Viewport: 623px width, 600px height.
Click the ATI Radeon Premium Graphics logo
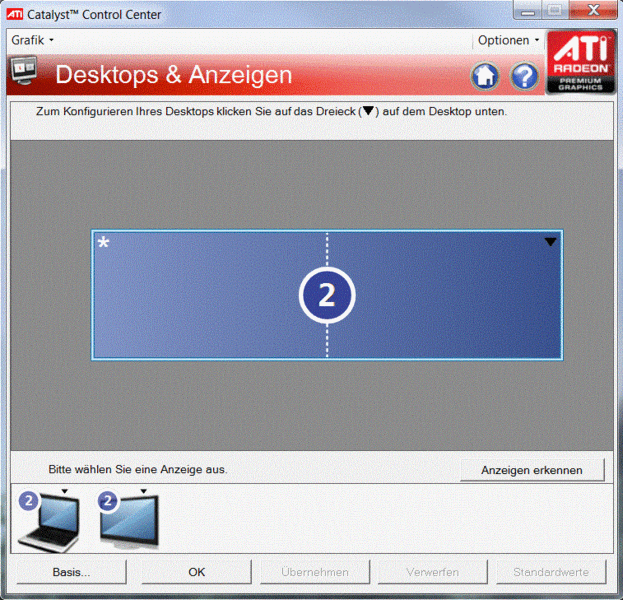[580, 62]
